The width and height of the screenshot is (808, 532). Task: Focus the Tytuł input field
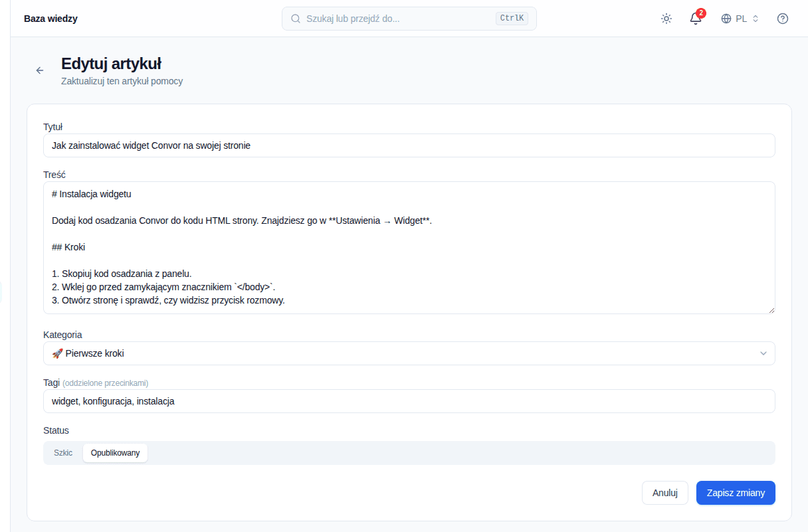pos(409,145)
